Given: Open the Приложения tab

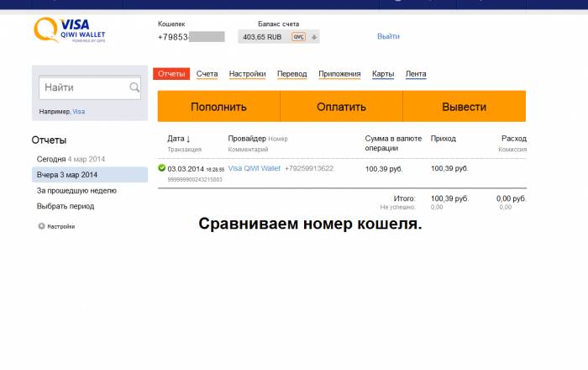Looking at the screenshot, I should tap(339, 74).
